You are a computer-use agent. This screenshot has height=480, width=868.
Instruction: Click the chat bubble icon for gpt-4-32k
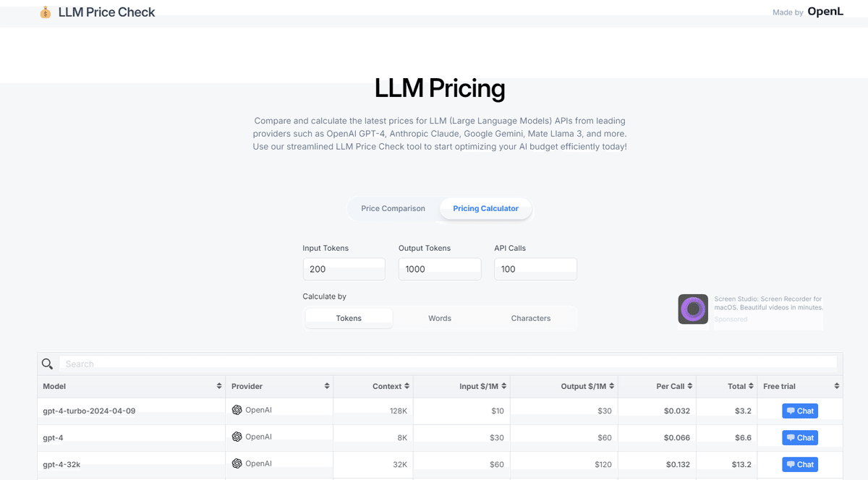[790, 464]
